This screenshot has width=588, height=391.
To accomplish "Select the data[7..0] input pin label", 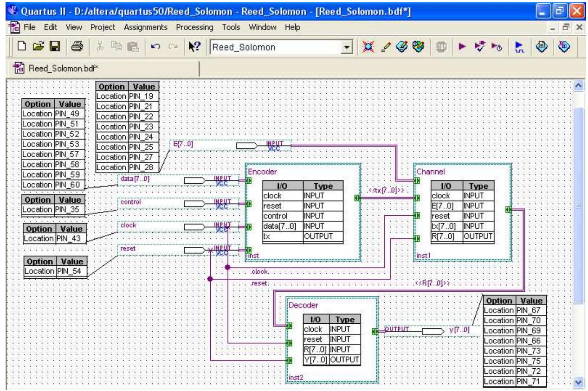I will 136,178.
